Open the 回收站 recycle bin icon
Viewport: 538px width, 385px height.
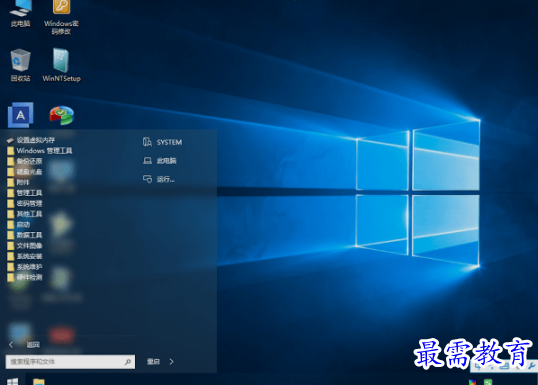pos(21,65)
